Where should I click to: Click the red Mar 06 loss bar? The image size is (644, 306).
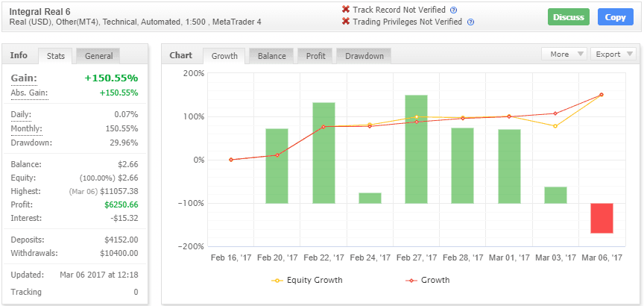pos(602,218)
